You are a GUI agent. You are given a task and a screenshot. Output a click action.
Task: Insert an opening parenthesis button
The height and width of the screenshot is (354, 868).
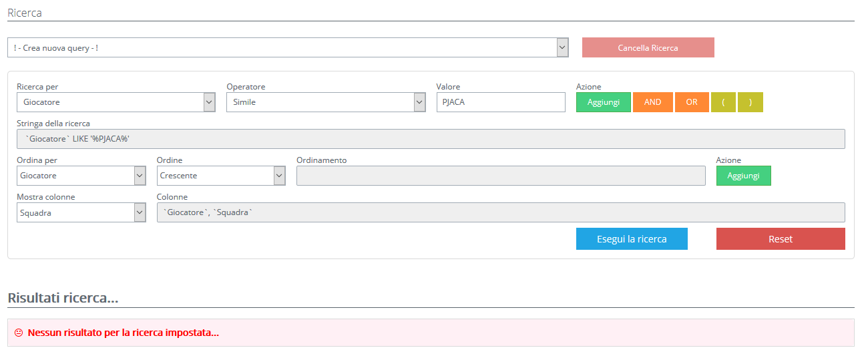tap(724, 102)
